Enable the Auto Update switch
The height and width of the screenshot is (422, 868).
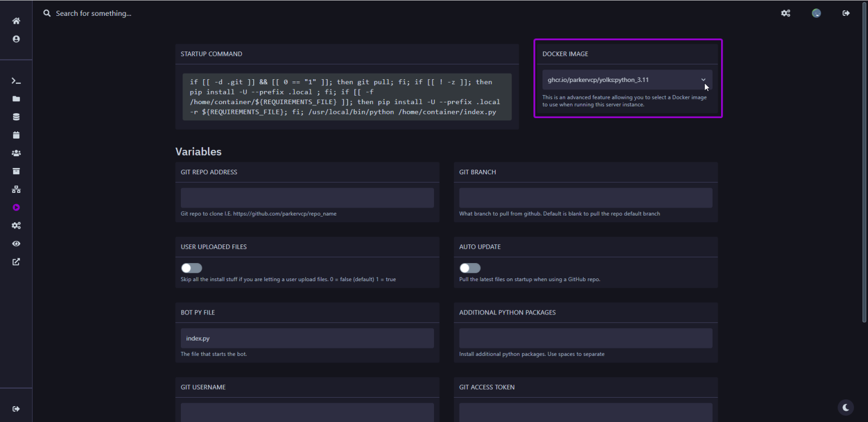click(470, 268)
